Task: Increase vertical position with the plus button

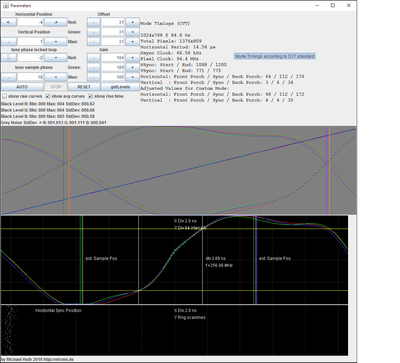Action: [56, 42]
